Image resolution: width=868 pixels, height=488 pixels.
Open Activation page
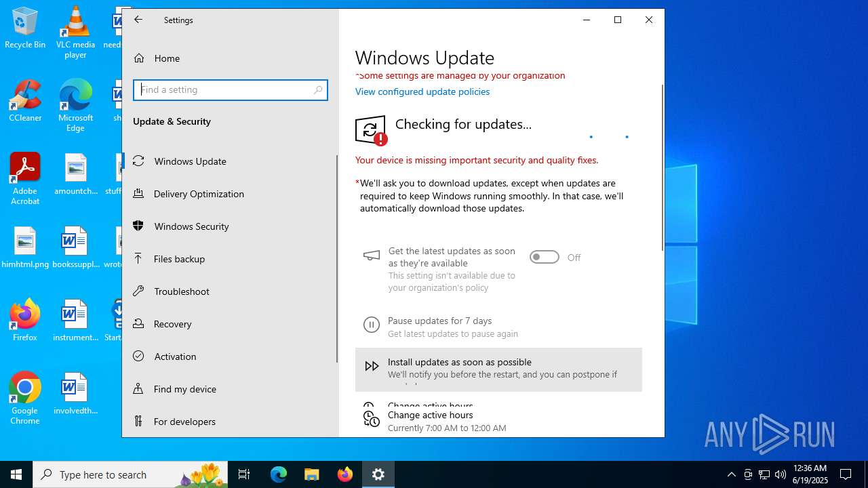coord(229,357)
